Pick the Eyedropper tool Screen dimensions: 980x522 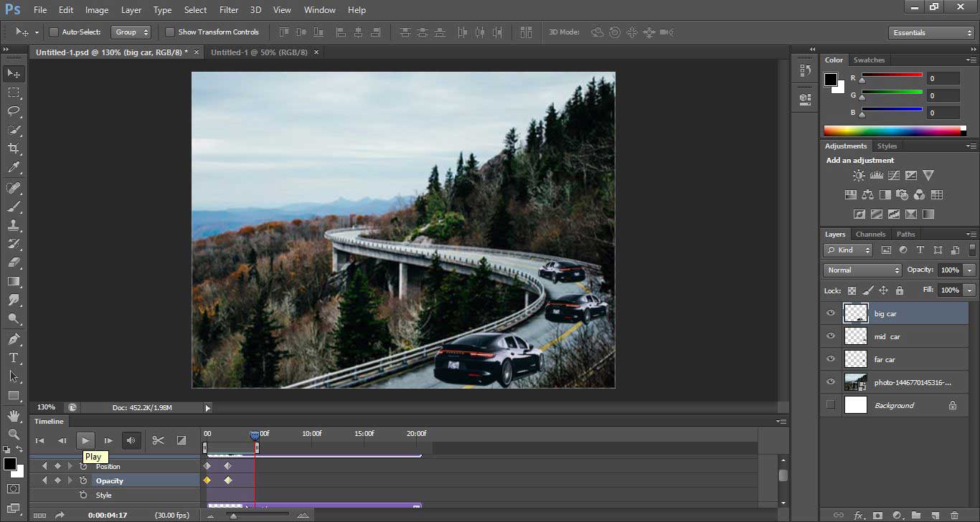[x=14, y=168]
